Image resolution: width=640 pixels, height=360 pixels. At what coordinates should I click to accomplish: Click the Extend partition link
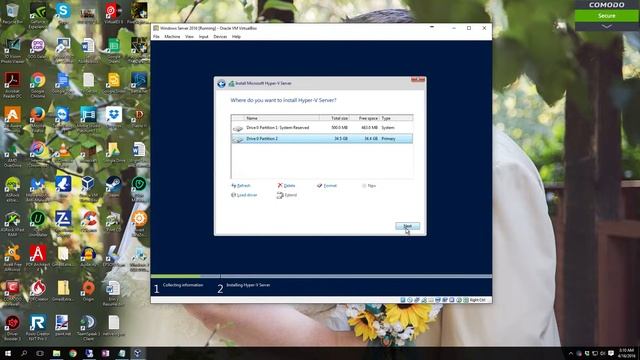pyautogui.click(x=287, y=195)
